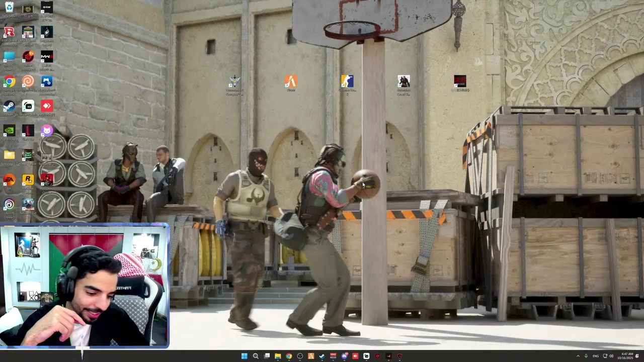Image resolution: width=644 pixels, height=362 pixels.
Task: Open Steam from the taskbar
Action: point(322,356)
